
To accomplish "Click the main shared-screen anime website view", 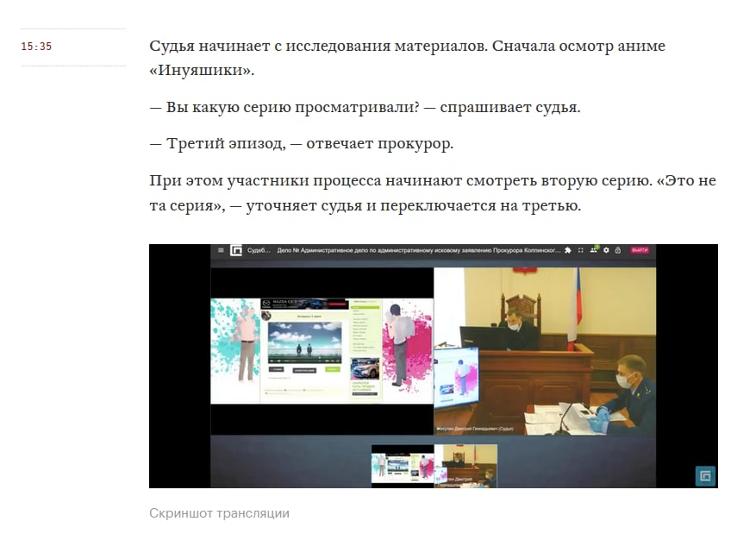I will coord(322,351).
